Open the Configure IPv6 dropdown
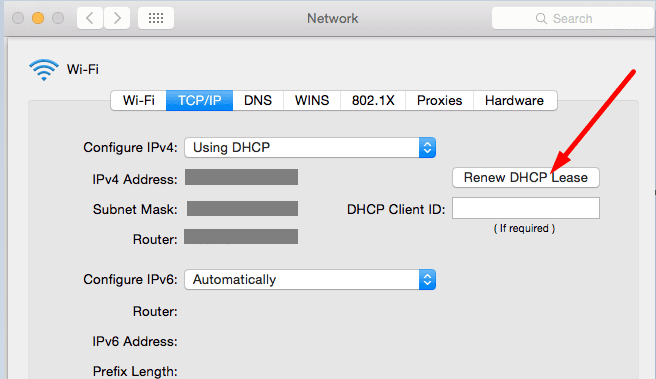656x379 pixels. [x=310, y=279]
